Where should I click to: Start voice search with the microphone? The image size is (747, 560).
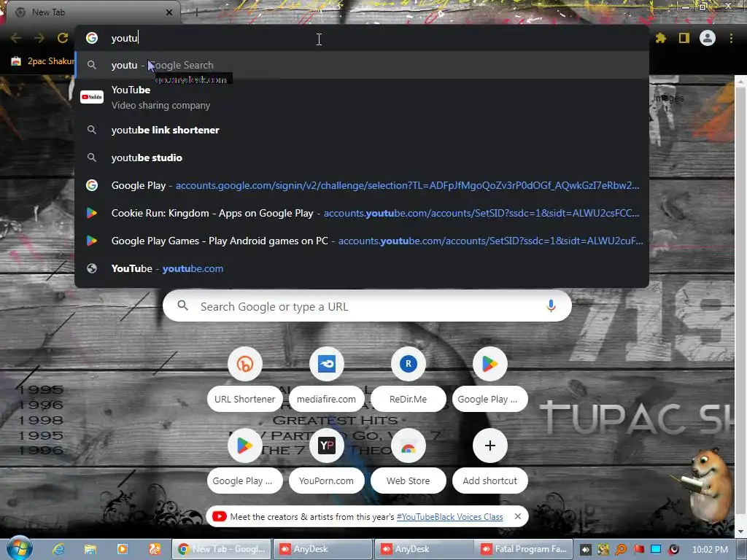pos(551,306)
